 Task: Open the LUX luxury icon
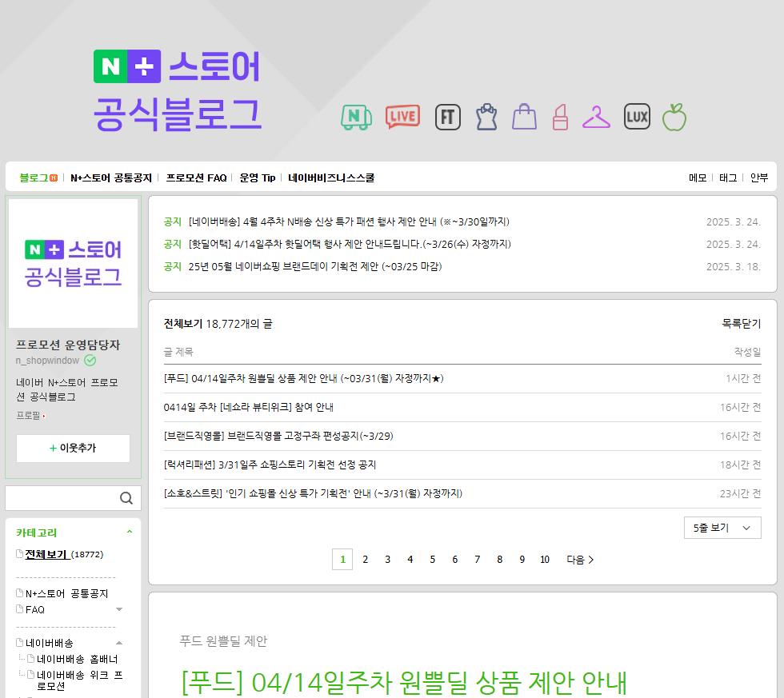click(637, 117)
